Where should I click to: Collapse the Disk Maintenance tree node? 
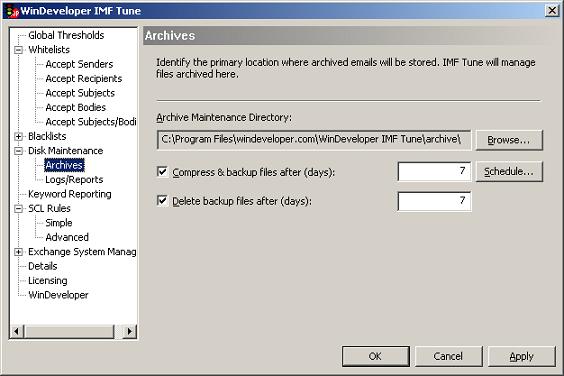(18, 151)
